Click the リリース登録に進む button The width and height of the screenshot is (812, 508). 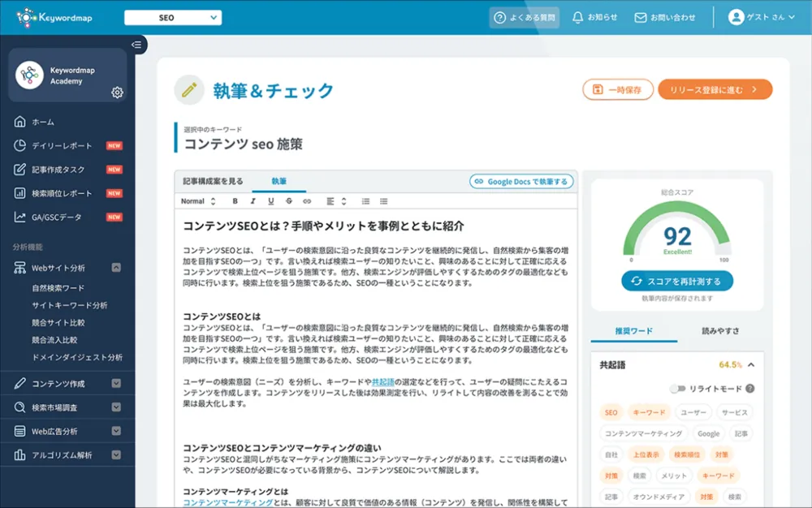tap(715, 90)
